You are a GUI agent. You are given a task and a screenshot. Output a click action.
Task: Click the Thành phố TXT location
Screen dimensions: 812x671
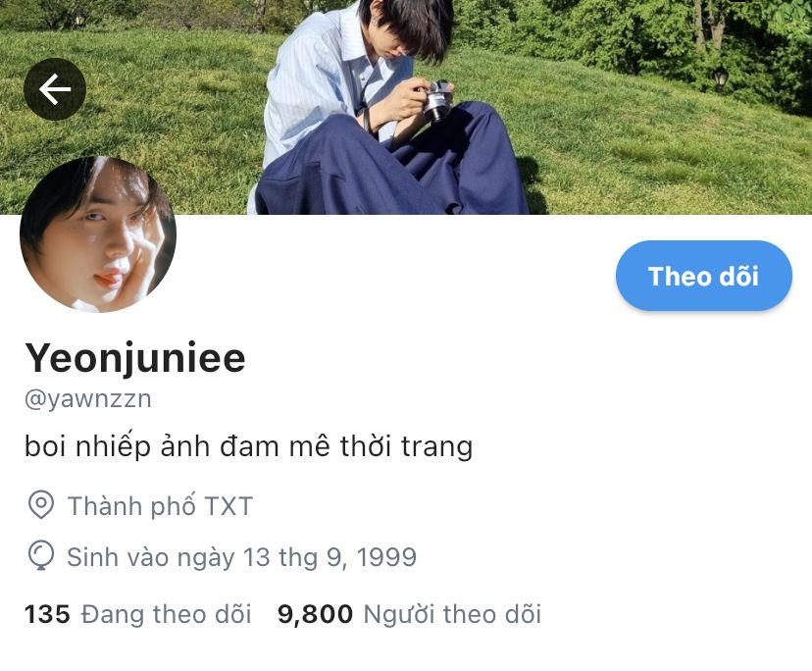[x=160, y=506]
